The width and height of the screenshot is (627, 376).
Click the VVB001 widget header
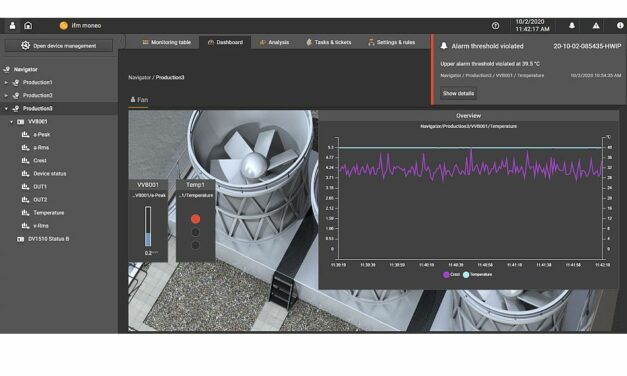(148, 185)
